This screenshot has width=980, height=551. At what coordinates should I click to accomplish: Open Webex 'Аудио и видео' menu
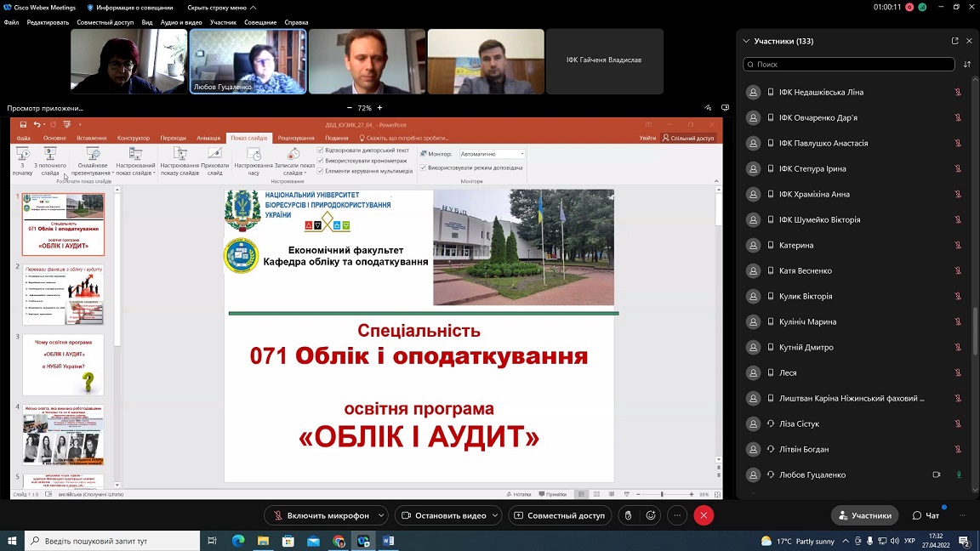181,22
